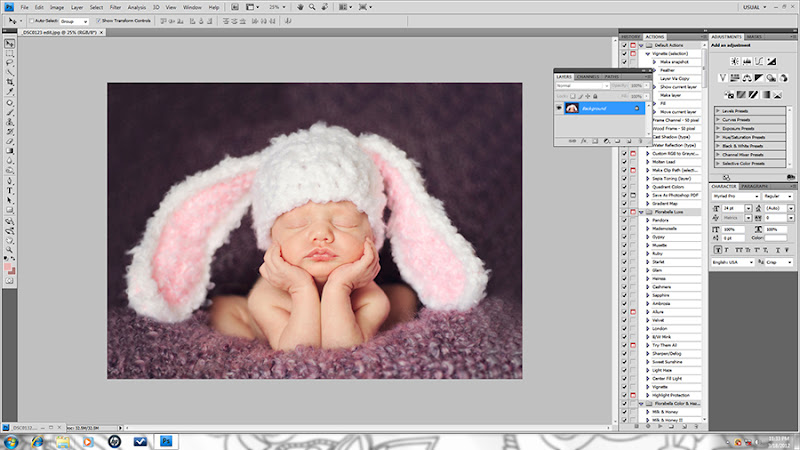Choose the Eyedropper tool
This screenshot has width=800, height=450.
tap(9, 92)
